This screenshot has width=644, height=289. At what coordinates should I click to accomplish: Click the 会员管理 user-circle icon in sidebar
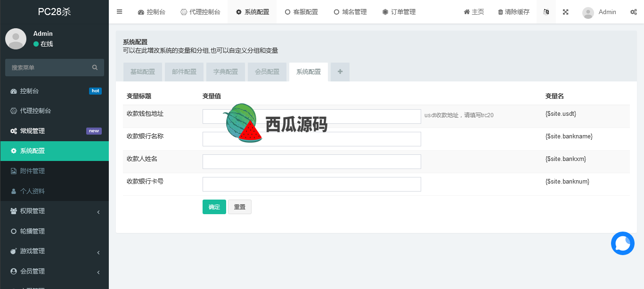tap(14, 271)
